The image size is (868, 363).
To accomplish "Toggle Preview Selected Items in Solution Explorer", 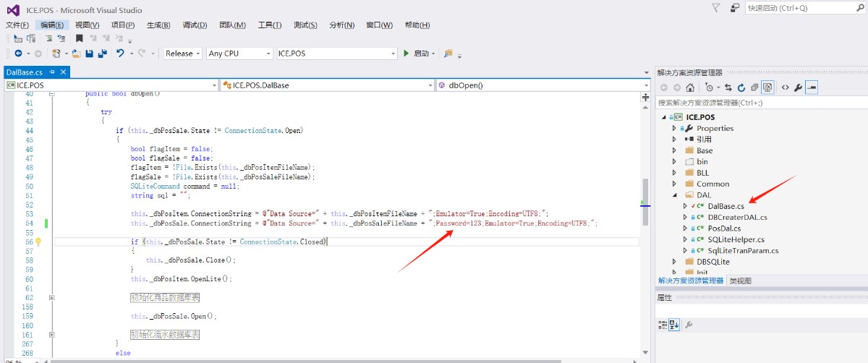I will (x=812, y=87).
